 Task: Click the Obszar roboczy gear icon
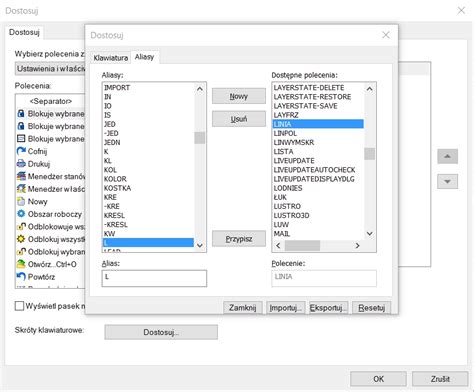[x=21, y=214]
